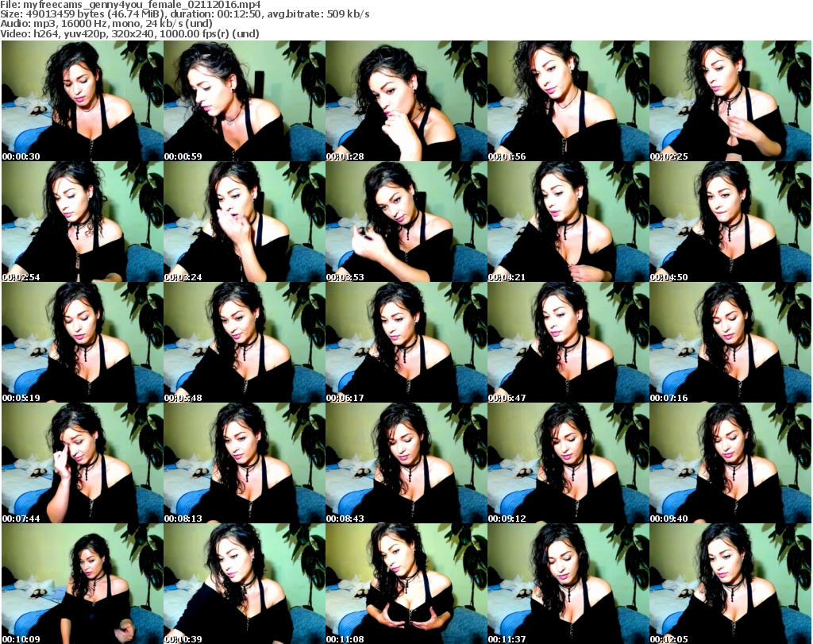
Task: Select the thumbnail stamped 00:02:54
Action: pos(83,222)
